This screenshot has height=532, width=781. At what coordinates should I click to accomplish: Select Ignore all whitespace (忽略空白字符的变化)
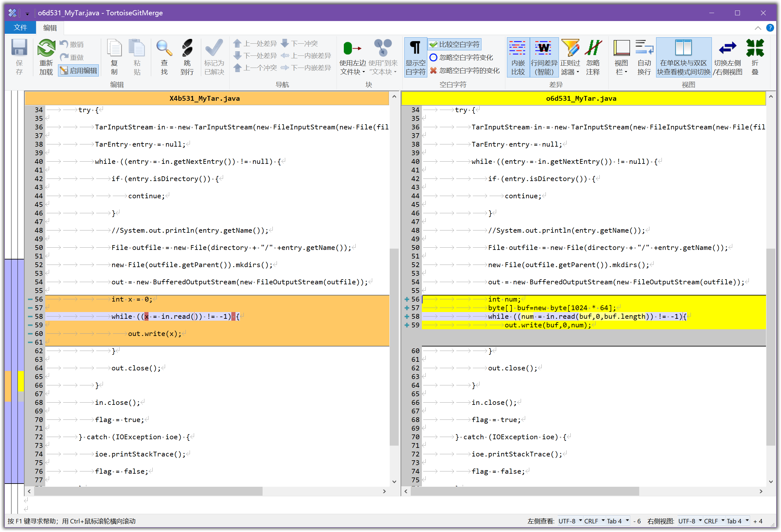(x=465, y=70)
